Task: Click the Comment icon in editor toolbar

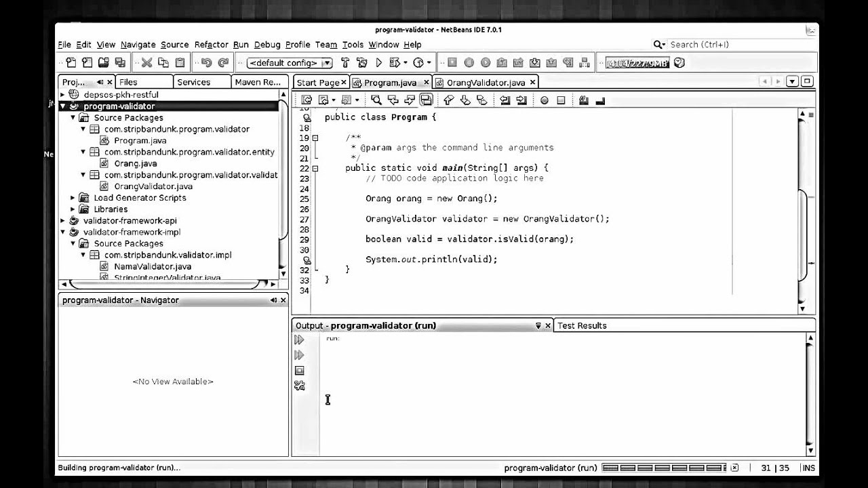Action: click(583, 100)
